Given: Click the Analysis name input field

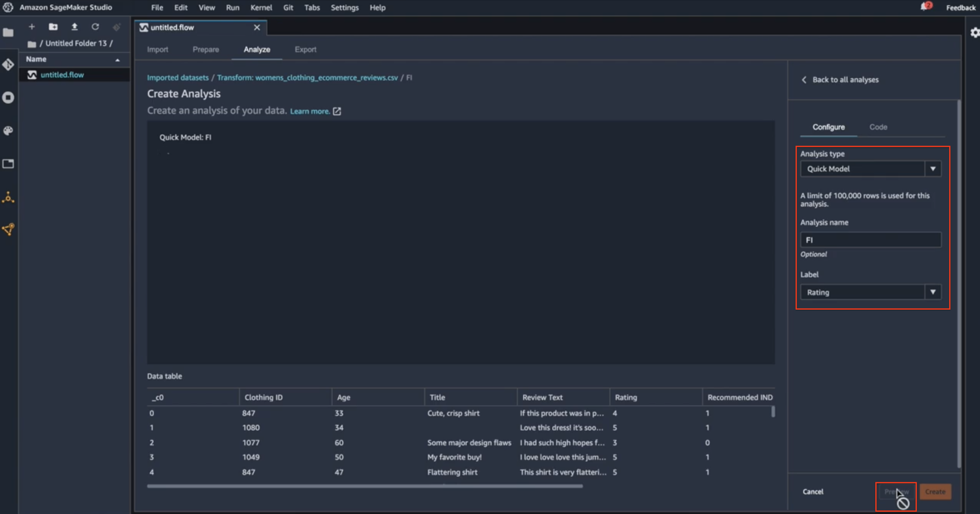Looking at the screenshot, I should (x=871, y=240).
